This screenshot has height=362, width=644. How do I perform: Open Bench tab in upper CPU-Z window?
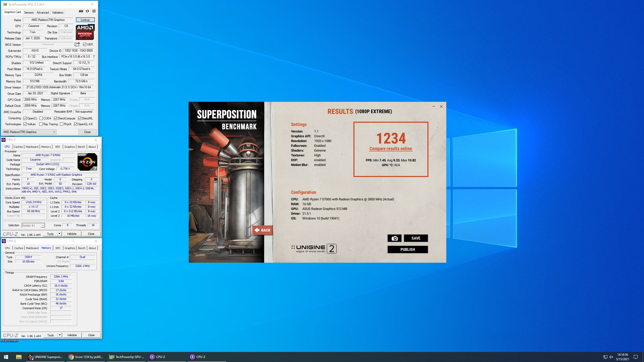[81, 147]
